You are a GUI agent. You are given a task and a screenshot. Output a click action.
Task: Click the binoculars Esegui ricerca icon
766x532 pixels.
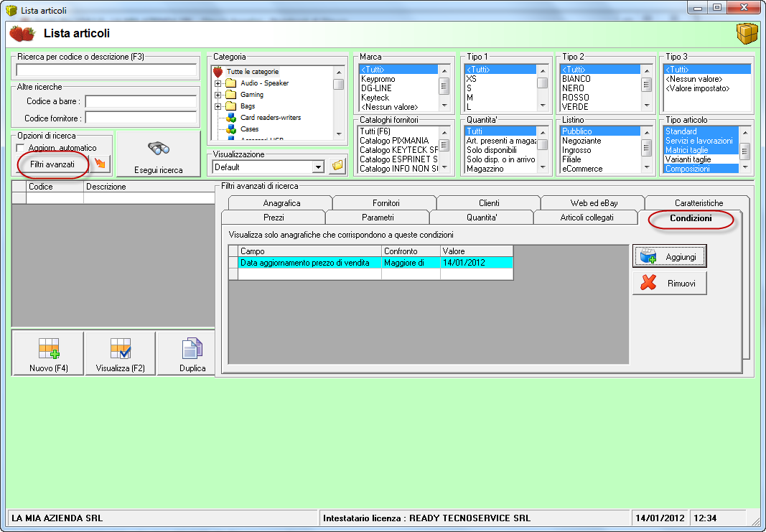click(158, 148)
